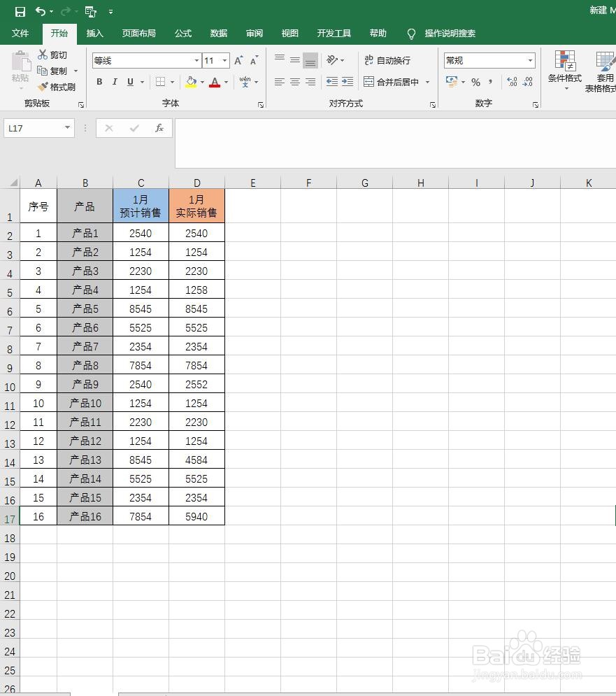The height and width of the screenshot is (696, 616).
Task: Click 合并后居中 Merge and Center button
Action: pyautogui.click(x=391, y=82)
